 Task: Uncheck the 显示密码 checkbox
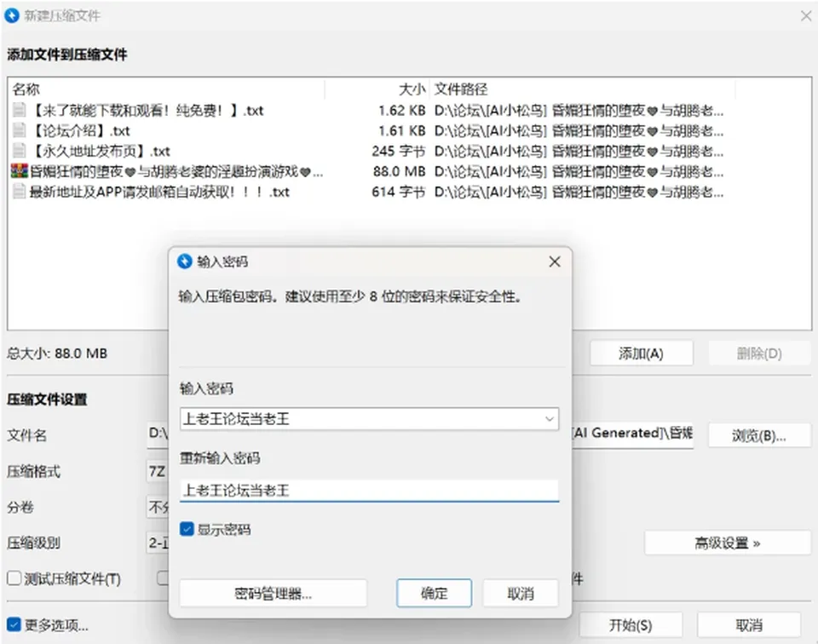point(187,529)
